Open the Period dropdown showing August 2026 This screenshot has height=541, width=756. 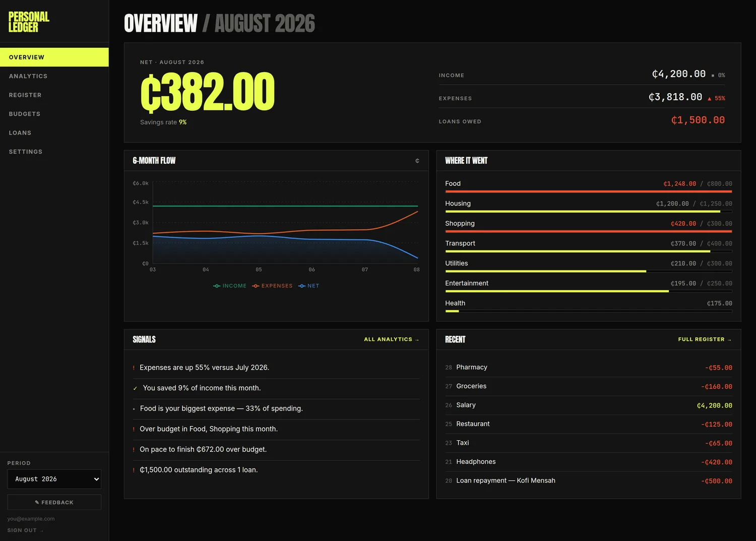coord(54,479)
